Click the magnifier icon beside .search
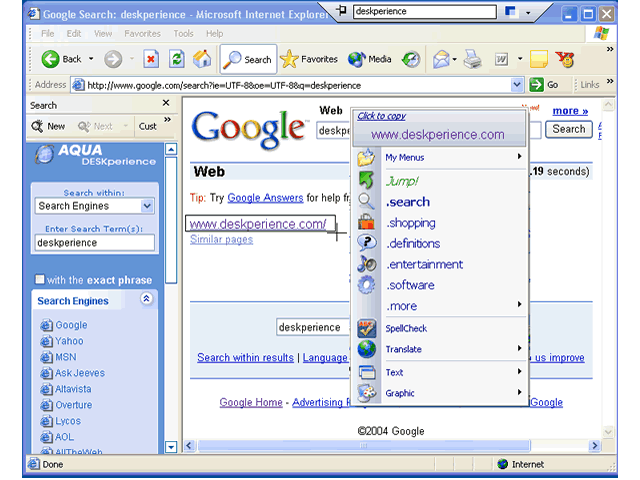Image resolution: width=640 pixels, height=480 pixels. pos(366,201)
